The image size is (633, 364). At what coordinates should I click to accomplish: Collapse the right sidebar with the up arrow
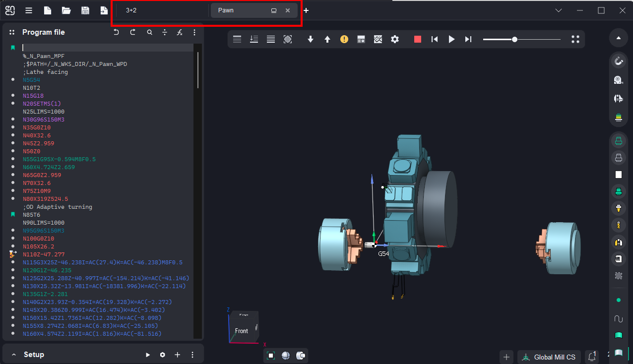[x=618, y=38]
